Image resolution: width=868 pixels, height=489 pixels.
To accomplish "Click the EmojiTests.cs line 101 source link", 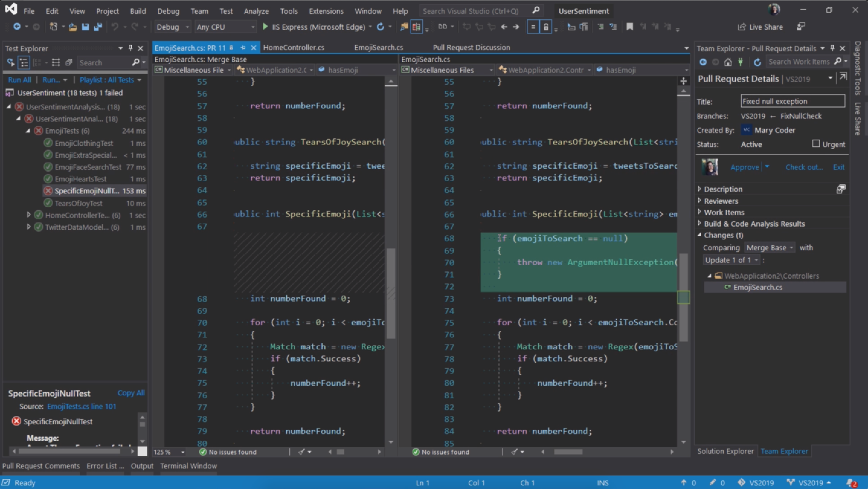I will coord(81,406).
